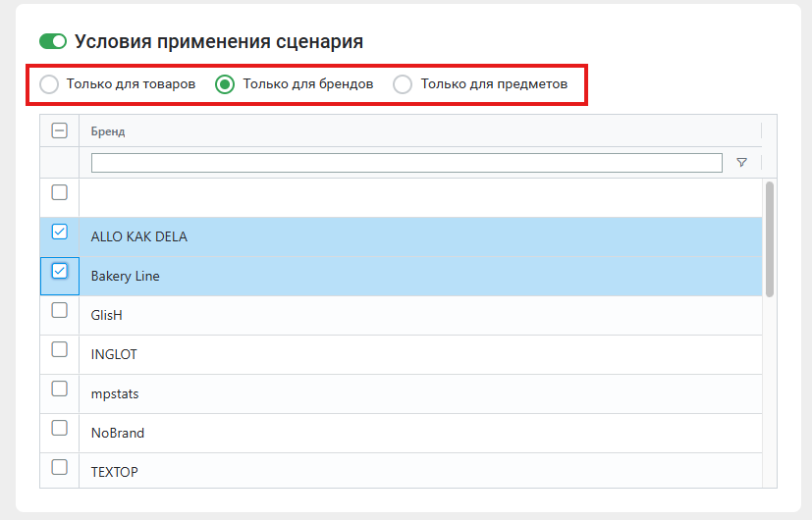Click the GlisH row text
Image resolution: width=812 pixels, height=520 pixels.
tap(106, 315)
